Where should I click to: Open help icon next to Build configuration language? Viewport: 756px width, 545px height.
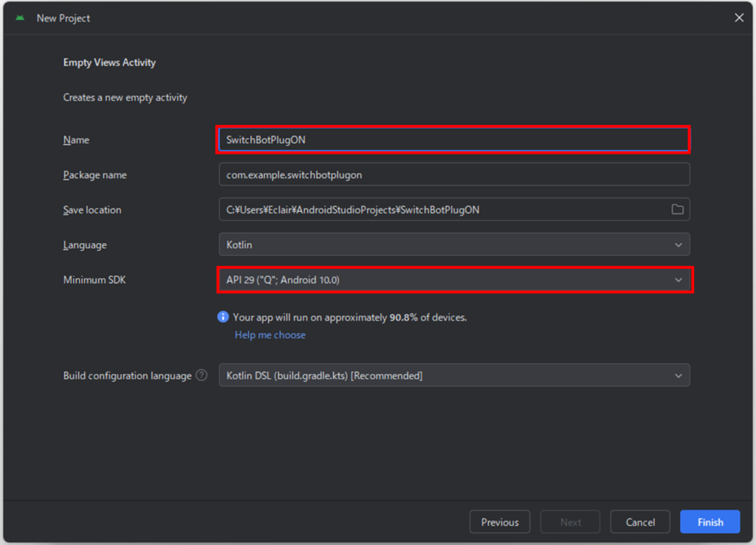[x=202, y=376]
